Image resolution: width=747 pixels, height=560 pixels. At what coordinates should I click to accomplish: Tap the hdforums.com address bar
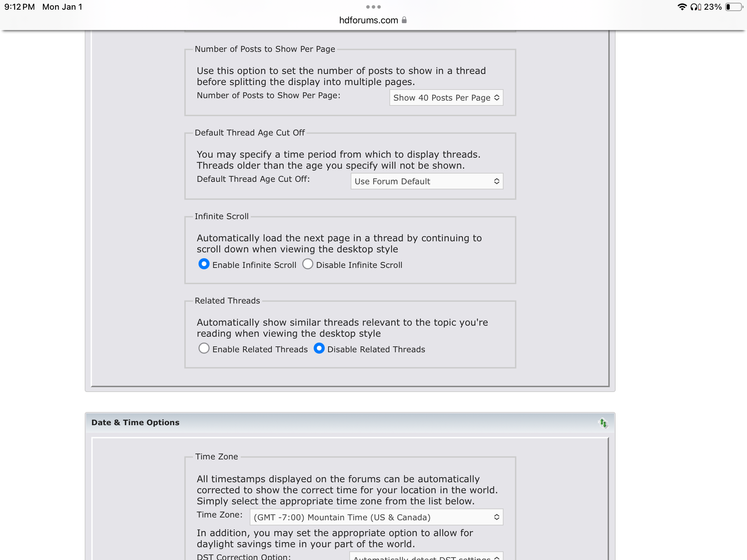368,20
